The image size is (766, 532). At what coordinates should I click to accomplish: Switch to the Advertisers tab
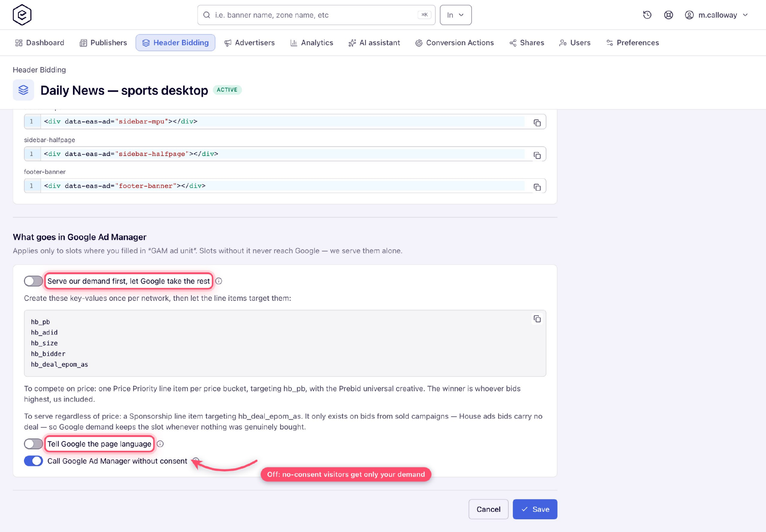[x=249, y=43]
